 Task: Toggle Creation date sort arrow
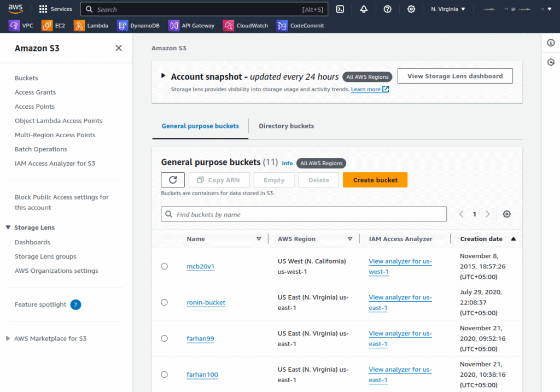click(x=513, y=239)
